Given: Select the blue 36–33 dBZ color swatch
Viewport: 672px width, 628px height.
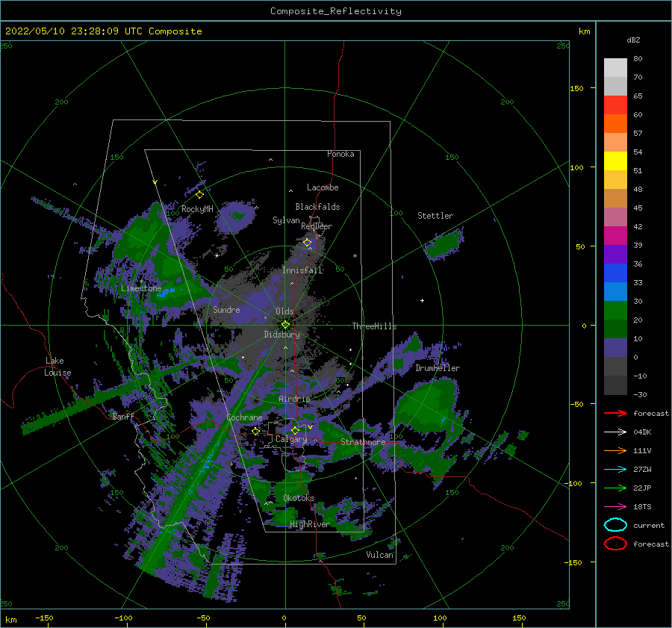Looking at the screenshot, I should point(615,273).
